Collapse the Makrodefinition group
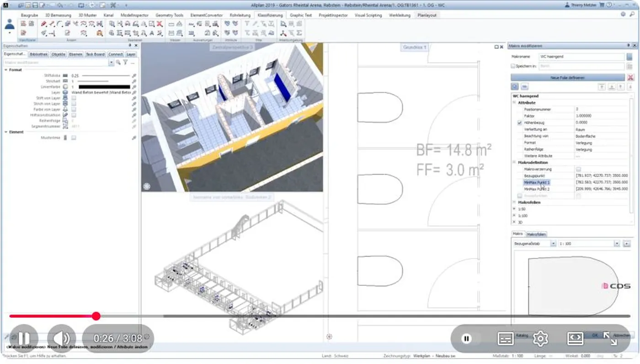The image size is (640, 364). click(x=514, y=163)
